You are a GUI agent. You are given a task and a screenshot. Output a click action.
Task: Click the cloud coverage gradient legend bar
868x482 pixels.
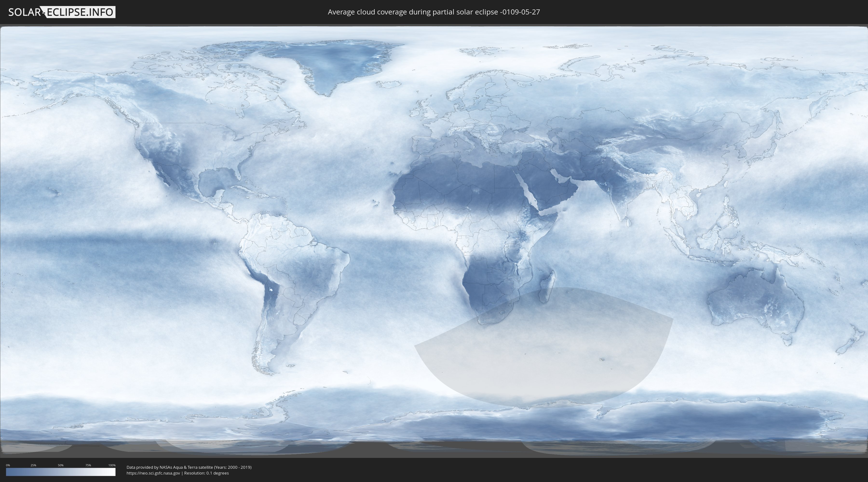(x=61, y=472)
